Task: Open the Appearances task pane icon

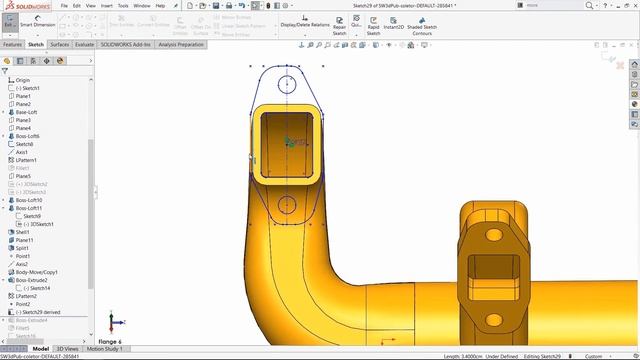Action: [634, 104]
